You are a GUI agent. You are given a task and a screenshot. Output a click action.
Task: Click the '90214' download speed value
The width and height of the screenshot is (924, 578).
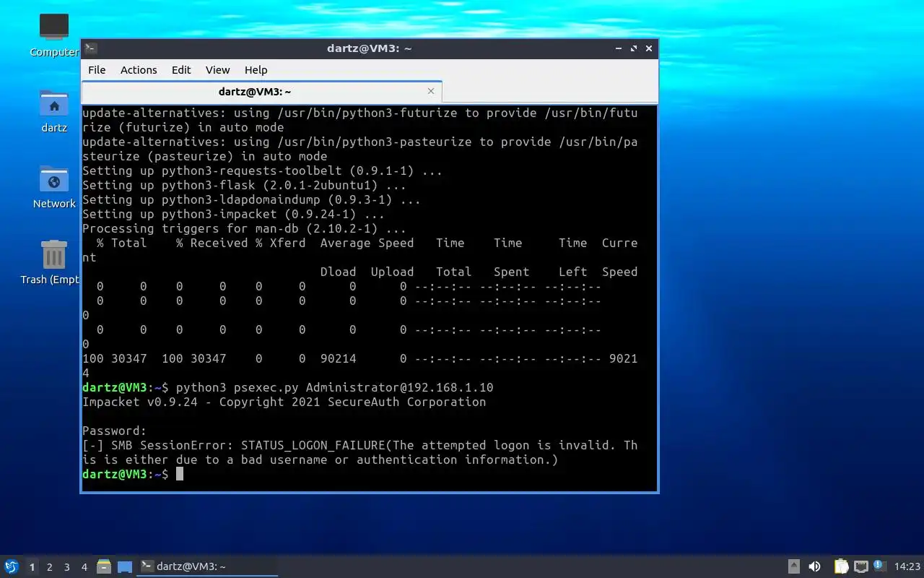pyautogui.click(x=338, y=358)
